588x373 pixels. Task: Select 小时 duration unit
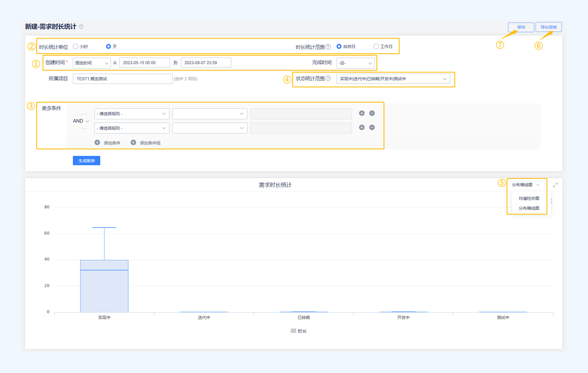(76, 46)
